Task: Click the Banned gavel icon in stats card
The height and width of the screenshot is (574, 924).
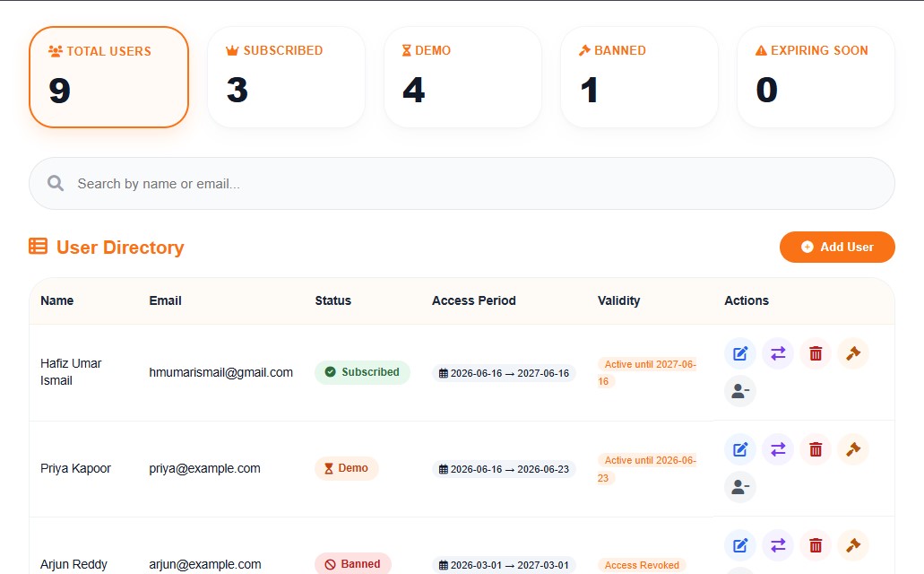Action: tap(584, 51)
